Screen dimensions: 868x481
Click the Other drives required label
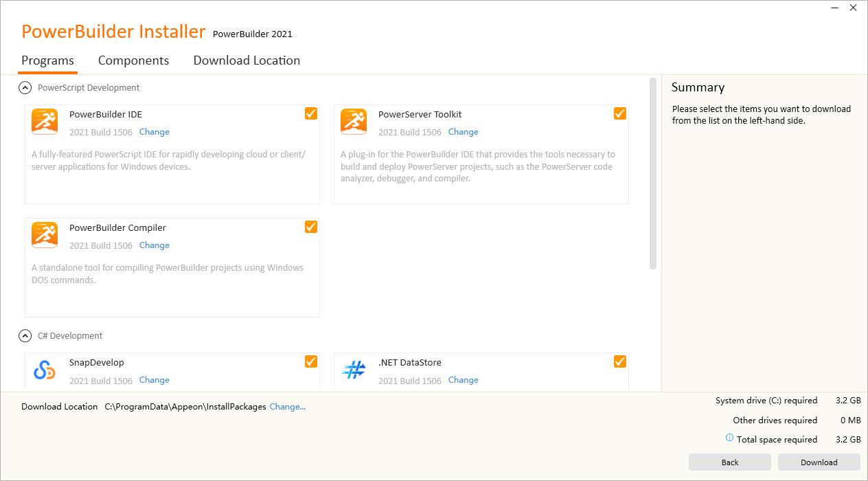click(x=775, y=420)
